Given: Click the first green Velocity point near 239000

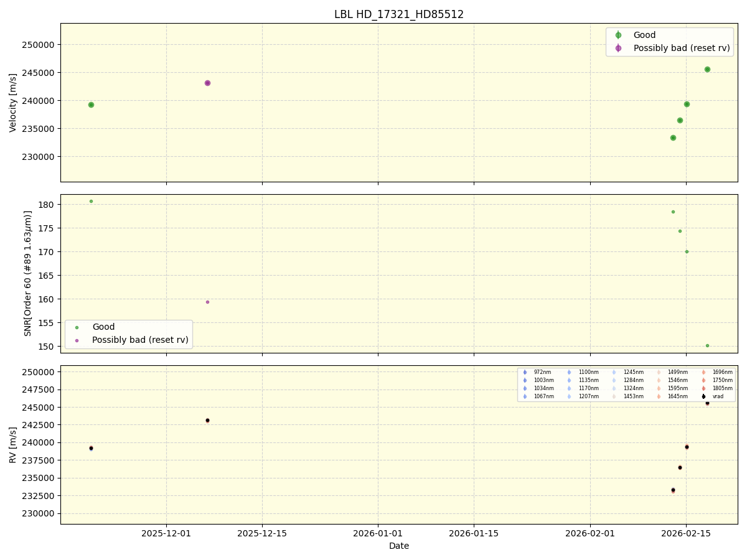Looking at the screenshot, I should tap(91, 105).
